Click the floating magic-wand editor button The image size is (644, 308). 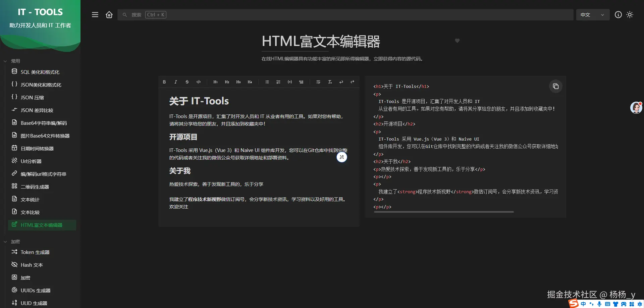coord(342,157)
